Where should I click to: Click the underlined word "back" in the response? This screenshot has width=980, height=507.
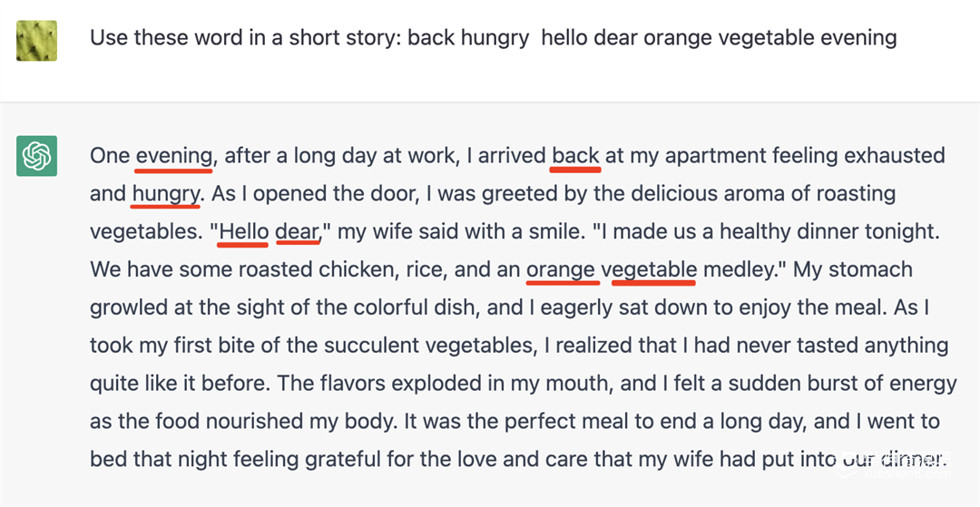[575, 155]
